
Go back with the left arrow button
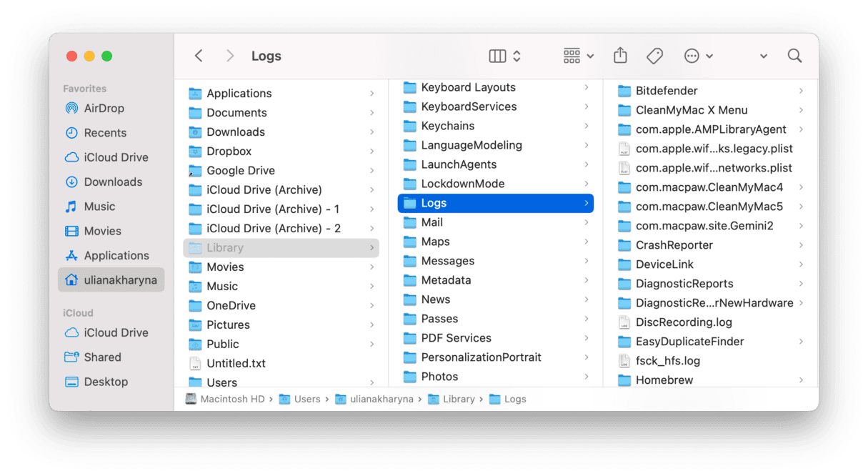point(199,56)
